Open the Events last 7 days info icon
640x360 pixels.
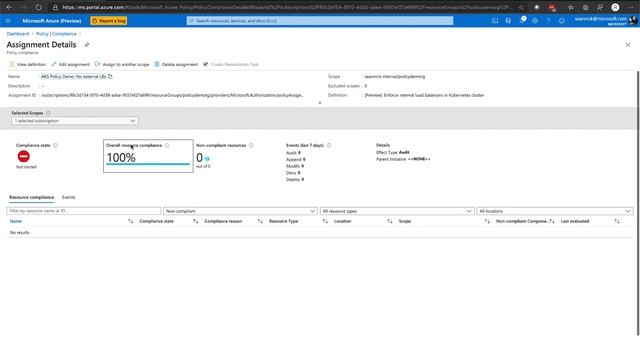tap(329, 145)
